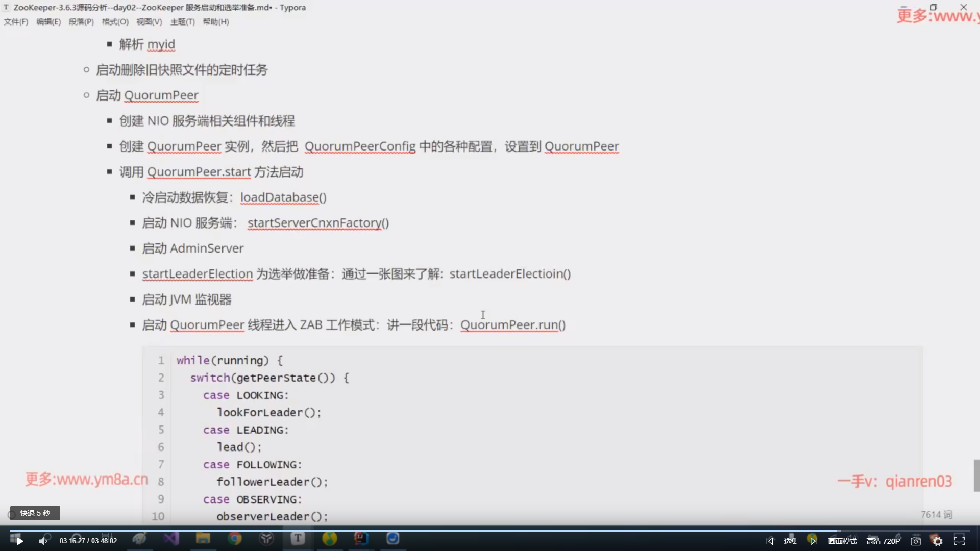Click the Chrome icon in the taskbar
The image size is (980, 551).
(x=235, y=538)
